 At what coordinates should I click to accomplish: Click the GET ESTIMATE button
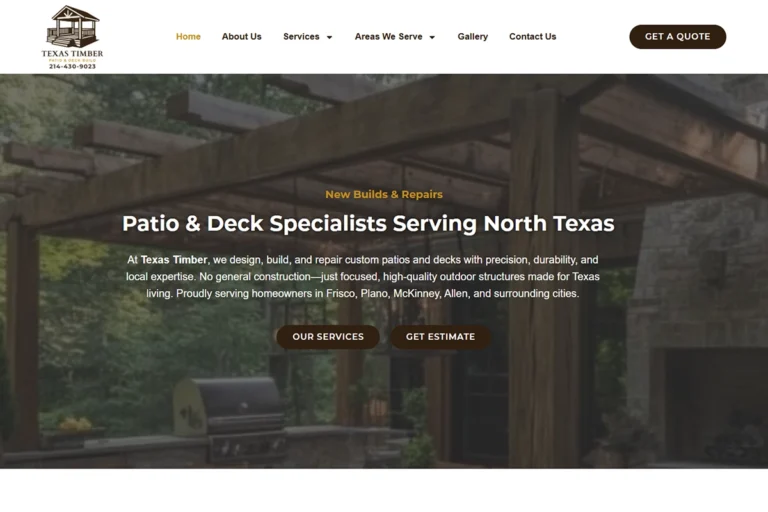[440, 337]
